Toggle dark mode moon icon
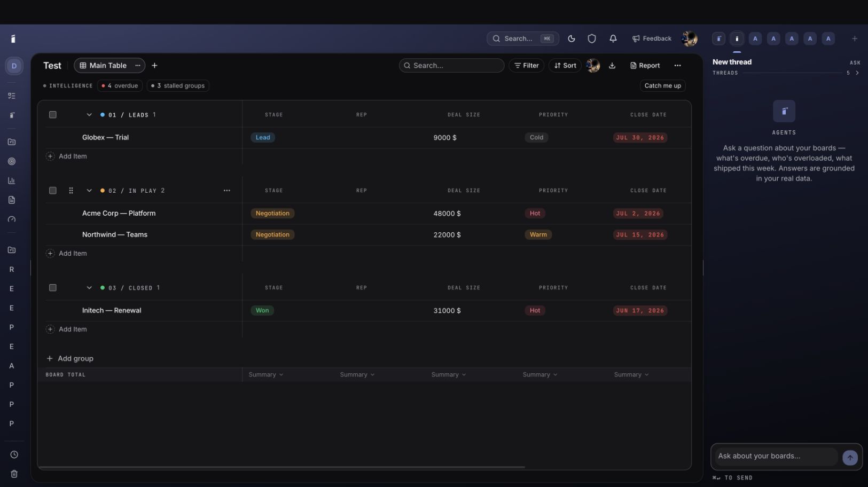 (572, 38)
